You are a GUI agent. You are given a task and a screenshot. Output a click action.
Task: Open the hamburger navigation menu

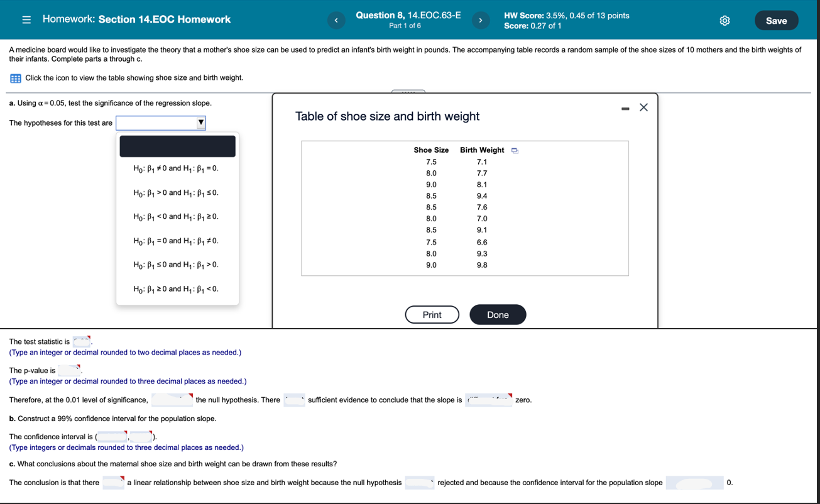[26, 19]
